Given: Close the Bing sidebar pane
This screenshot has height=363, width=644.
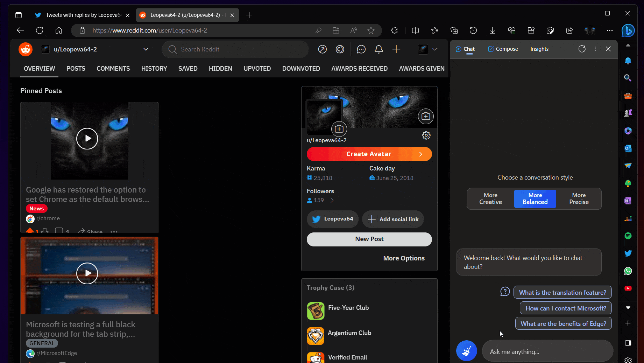Looking at the screenshot, I should [608, 49].
